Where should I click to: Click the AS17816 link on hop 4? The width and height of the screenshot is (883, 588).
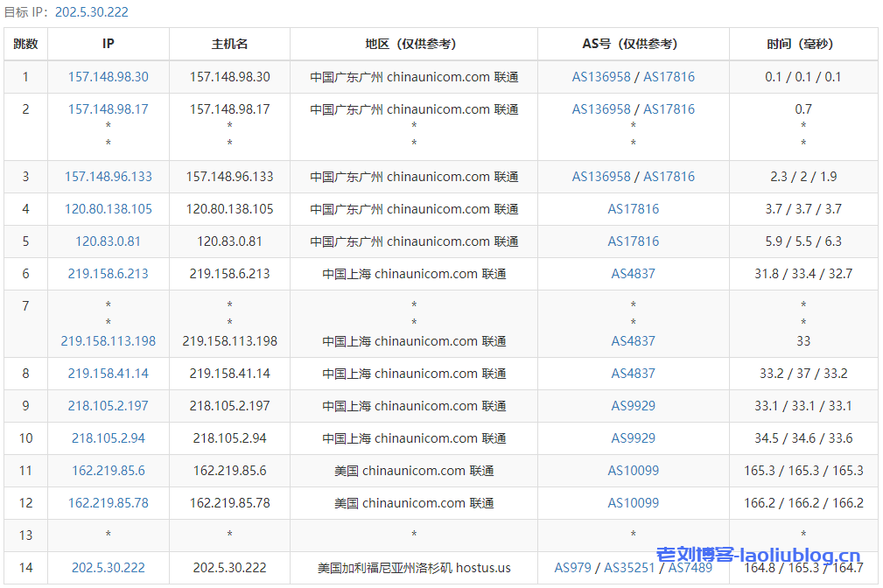coord(633,208)
